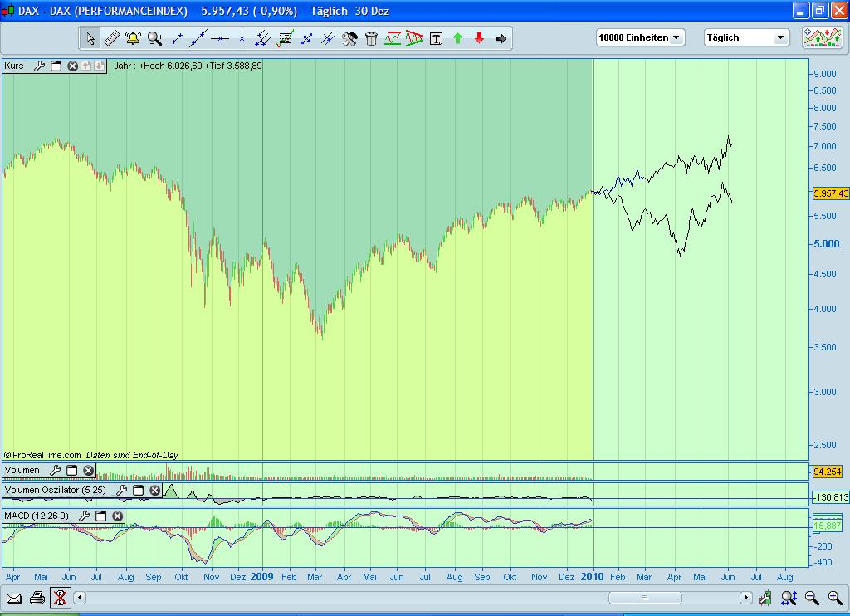Image resolution: width=850 pixels, height=616 pixels.
Task: Open the ruler measurement tool
Action: [113, 38]
